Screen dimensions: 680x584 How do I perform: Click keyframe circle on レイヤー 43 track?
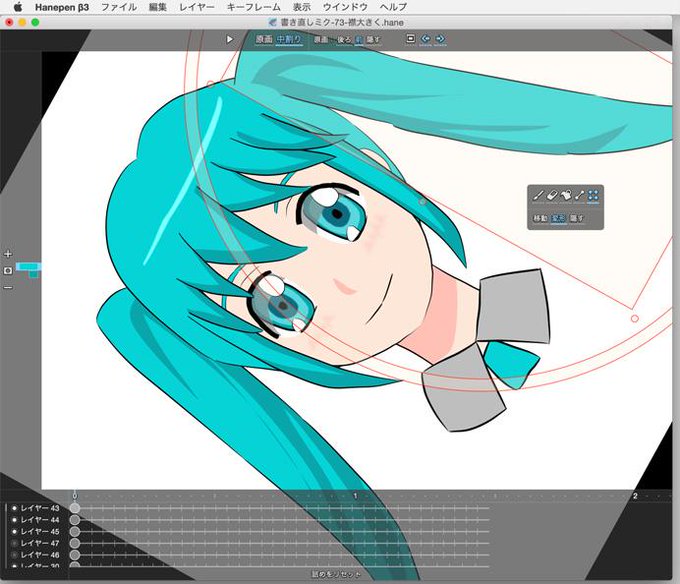pos(75,508)
